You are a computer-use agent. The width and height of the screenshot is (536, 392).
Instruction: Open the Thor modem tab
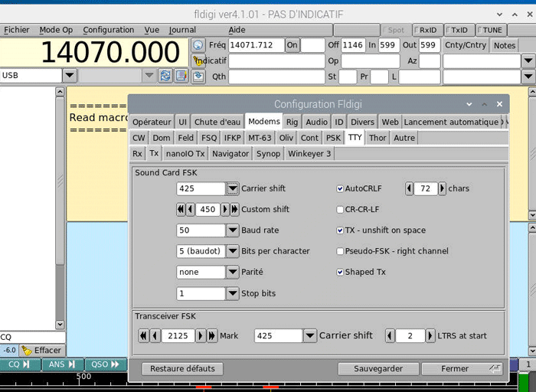(377, 138)
